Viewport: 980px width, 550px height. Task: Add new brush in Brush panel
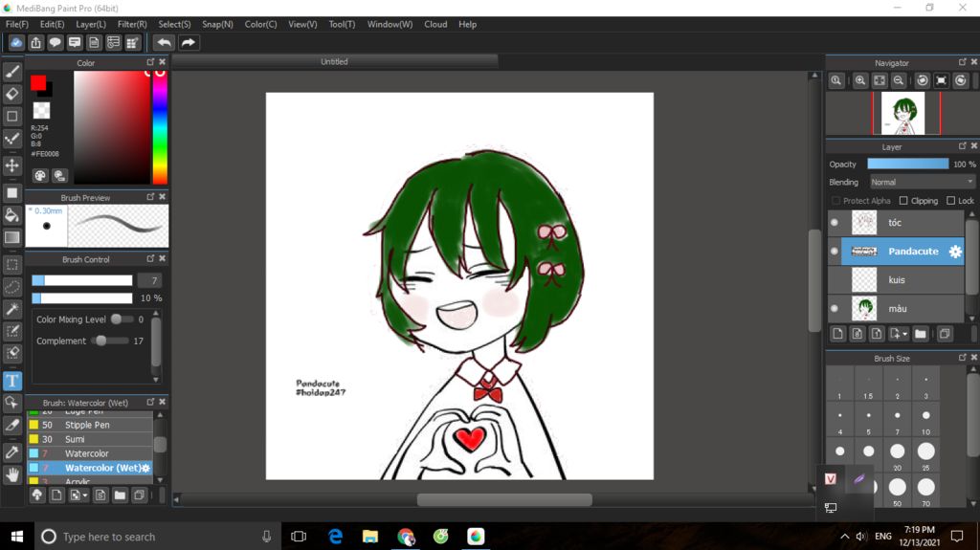click(x=56, y=495)
